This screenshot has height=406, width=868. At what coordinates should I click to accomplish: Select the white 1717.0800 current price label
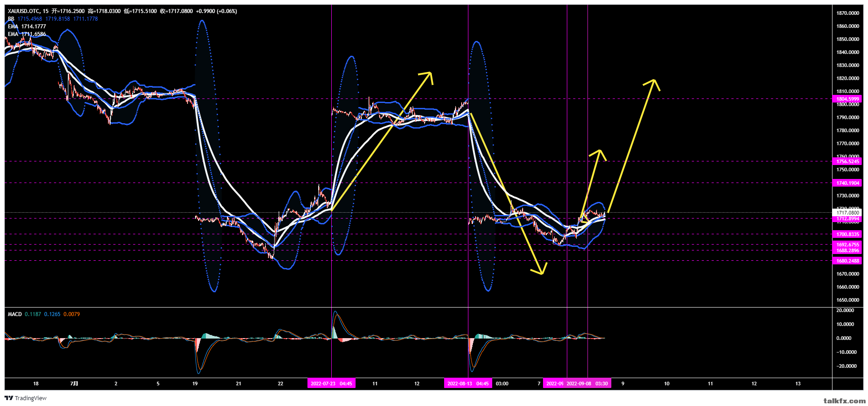pyautogui.click(x=847, y=213)
